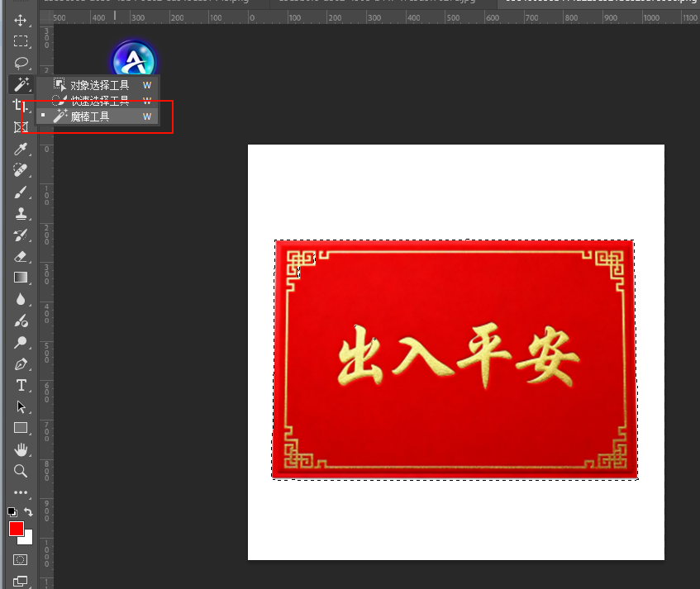
Task: Select the Crop tool
Action: point(22,106)
